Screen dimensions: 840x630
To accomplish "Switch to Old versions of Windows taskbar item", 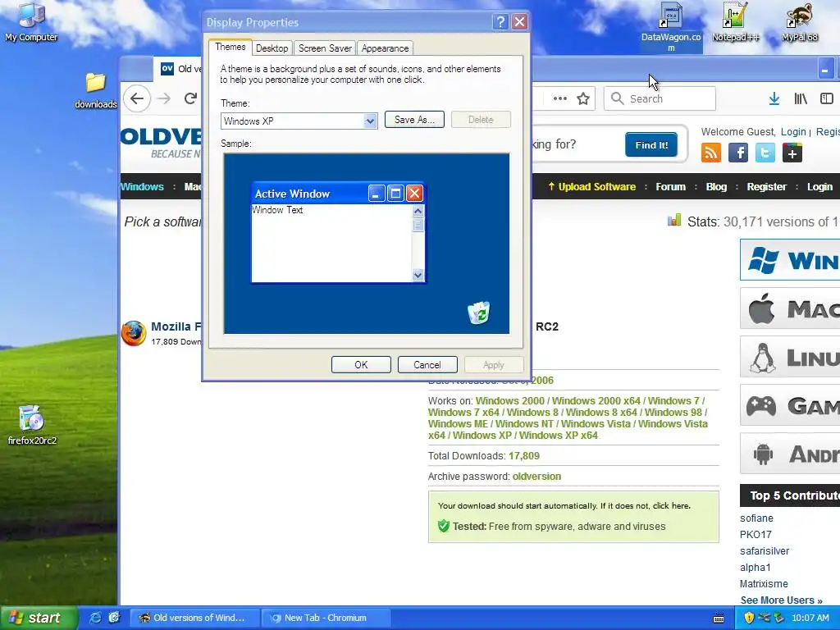I will pos(195,618).
